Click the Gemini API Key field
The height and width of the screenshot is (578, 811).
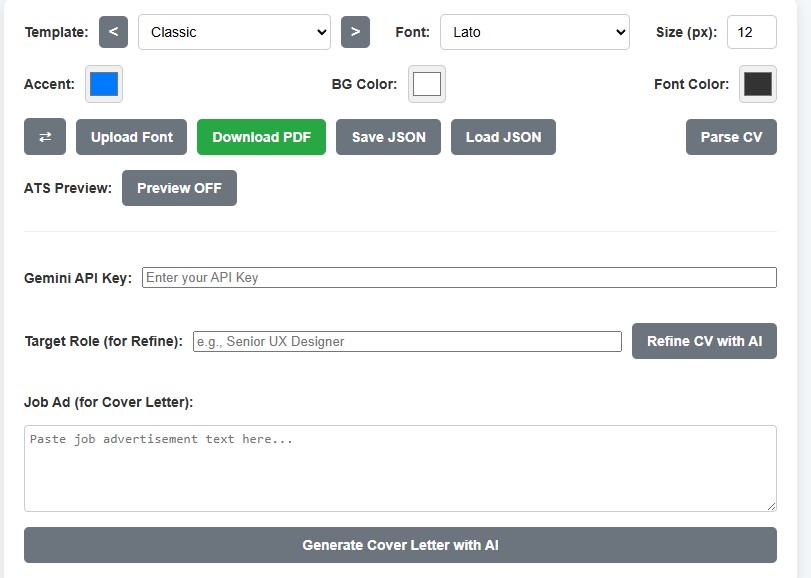460,275
